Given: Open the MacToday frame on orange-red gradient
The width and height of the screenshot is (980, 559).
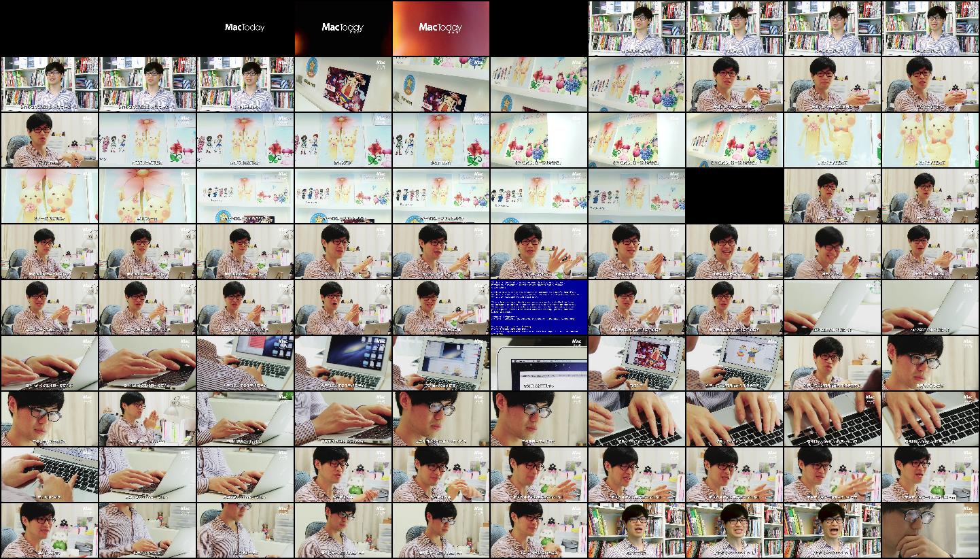Looking at the screenshot, I should tap(441, 28).
